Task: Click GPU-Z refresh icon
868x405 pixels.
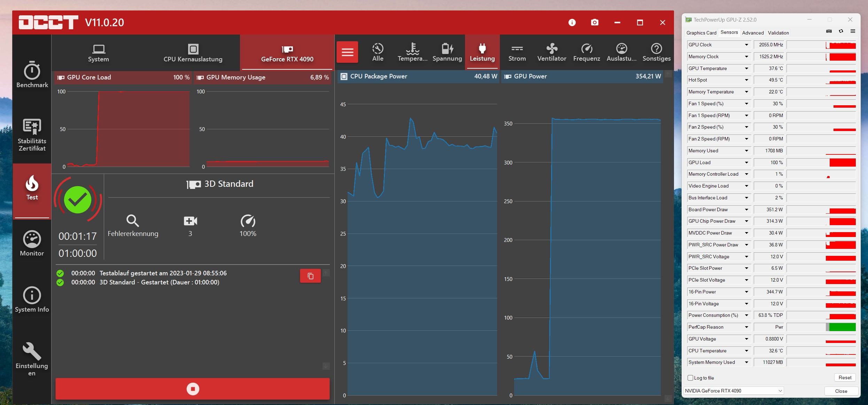Action: 841,31
